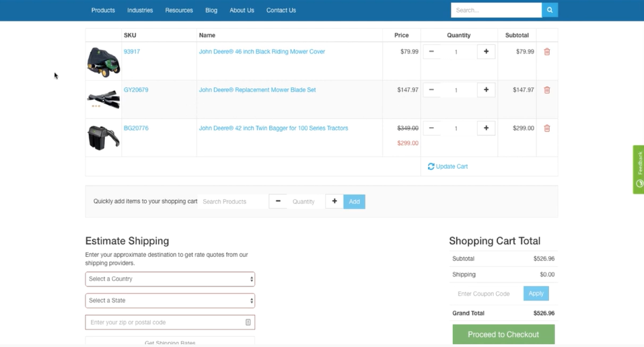Increase quantity of SKU BG20776
Image resolution: width=644 pixels, height=347 pixels.
click(486, 128)
